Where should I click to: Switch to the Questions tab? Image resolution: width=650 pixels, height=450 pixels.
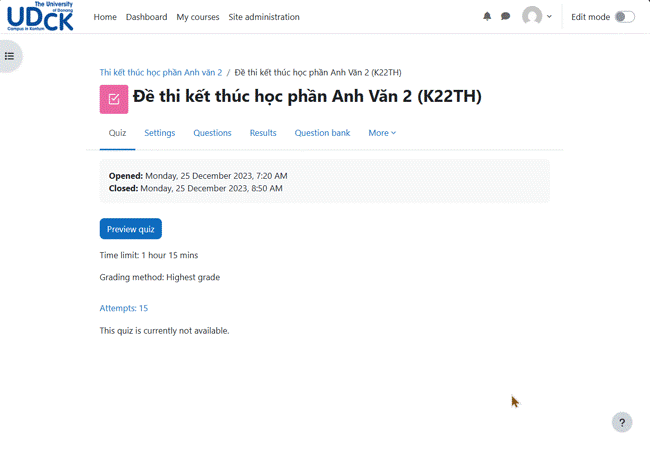coord(212,133)
